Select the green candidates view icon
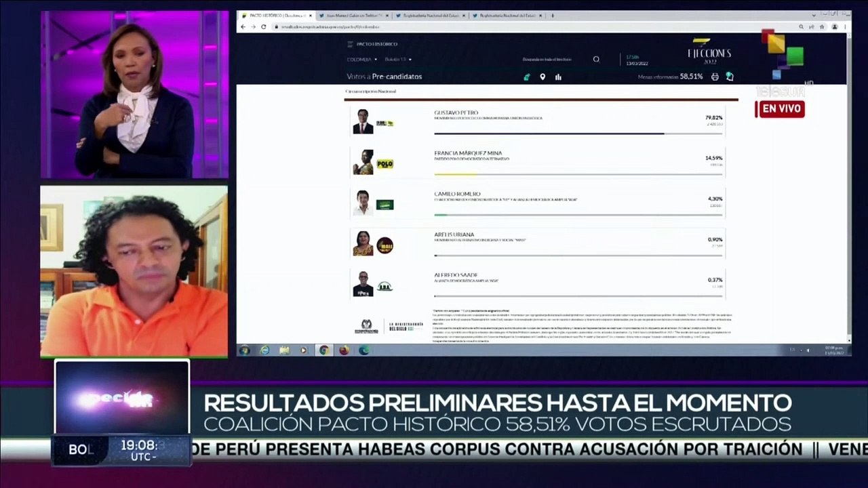Image resolution: width=868 pixels, height=488 pixels. tap(527, 77)
